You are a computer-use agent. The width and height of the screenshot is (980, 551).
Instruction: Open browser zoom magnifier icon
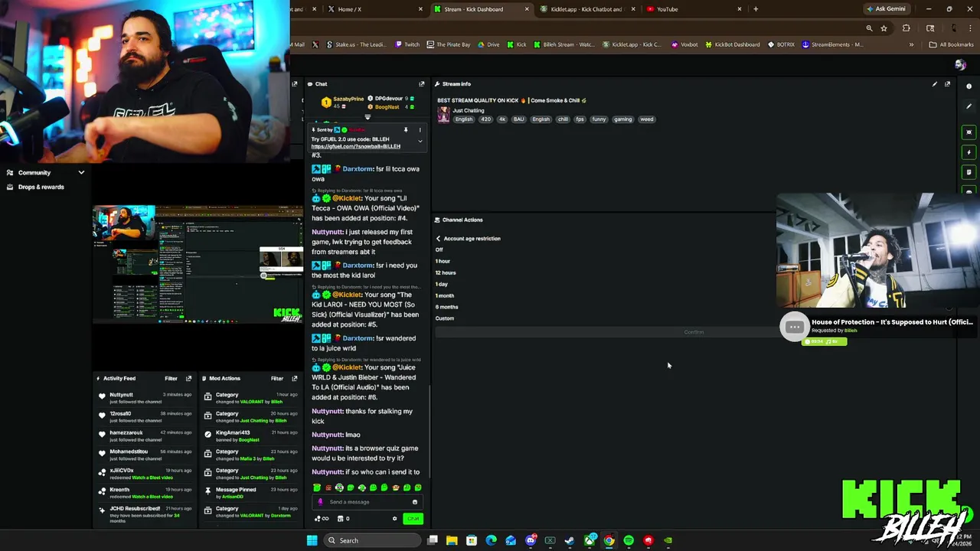869,28
